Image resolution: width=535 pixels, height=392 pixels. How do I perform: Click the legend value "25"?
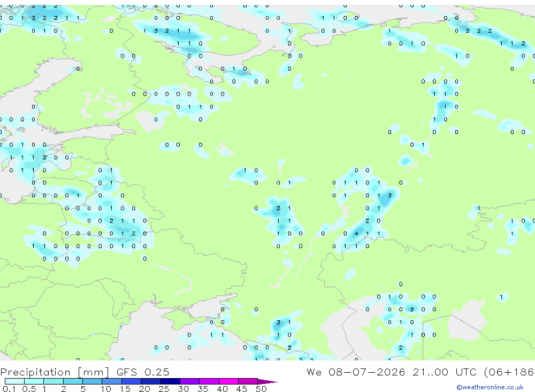tap(164, 389)
